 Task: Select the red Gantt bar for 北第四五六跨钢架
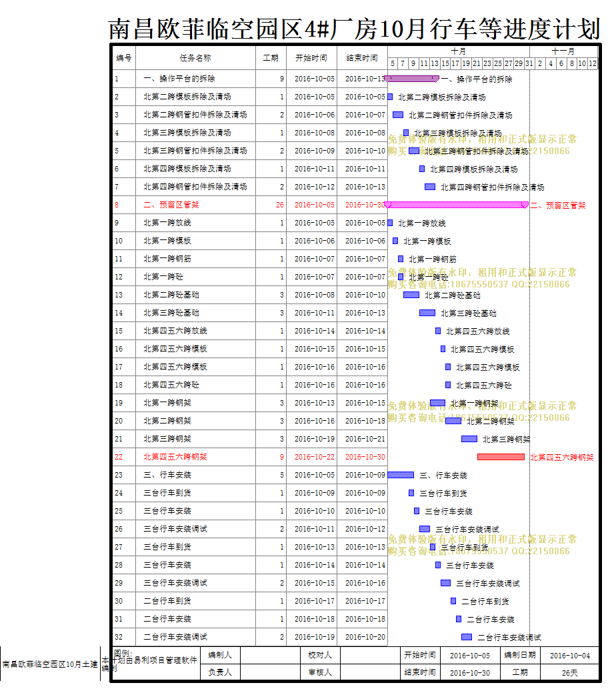[501, 457]
